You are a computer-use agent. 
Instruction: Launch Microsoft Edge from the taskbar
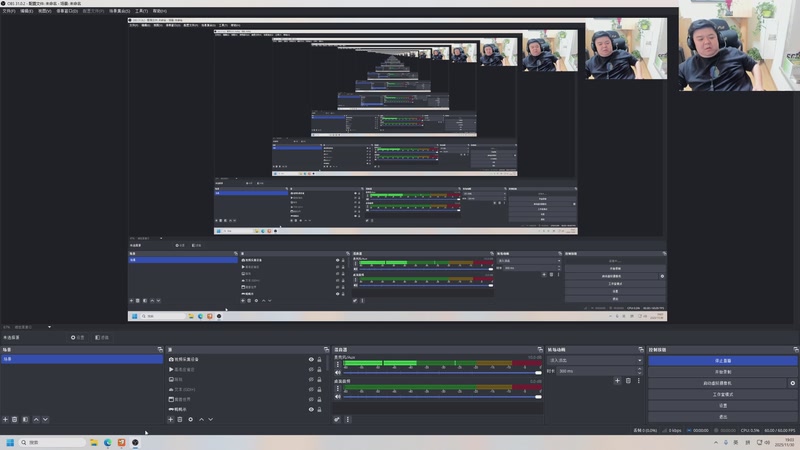[x=108, y=442]
